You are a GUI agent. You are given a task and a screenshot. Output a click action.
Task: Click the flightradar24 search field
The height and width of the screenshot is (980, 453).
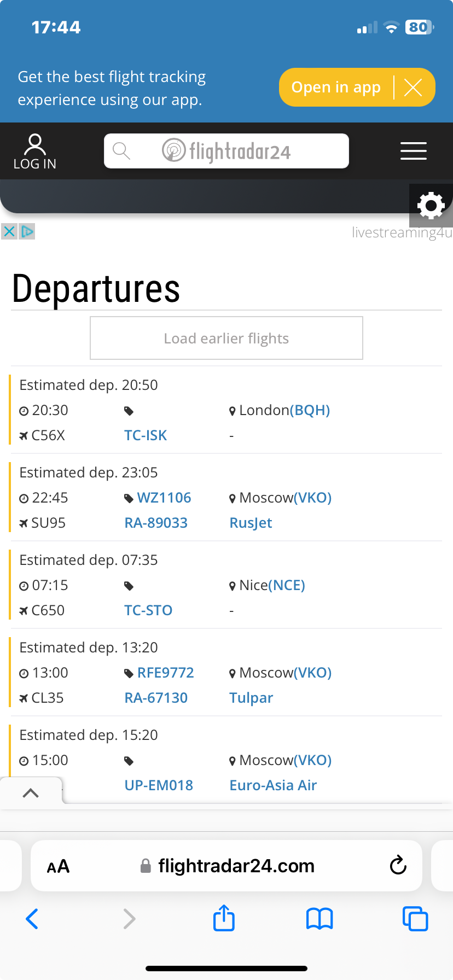pyautogui.click(x=226, y=151)
